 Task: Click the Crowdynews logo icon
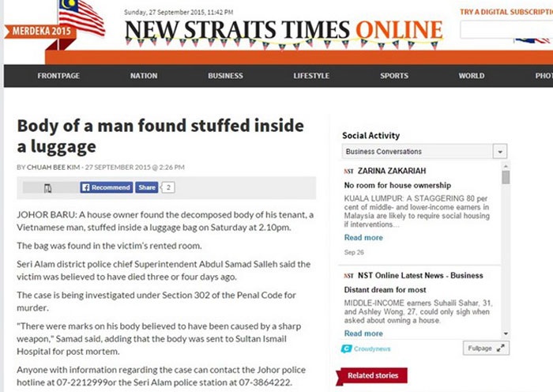346,349
